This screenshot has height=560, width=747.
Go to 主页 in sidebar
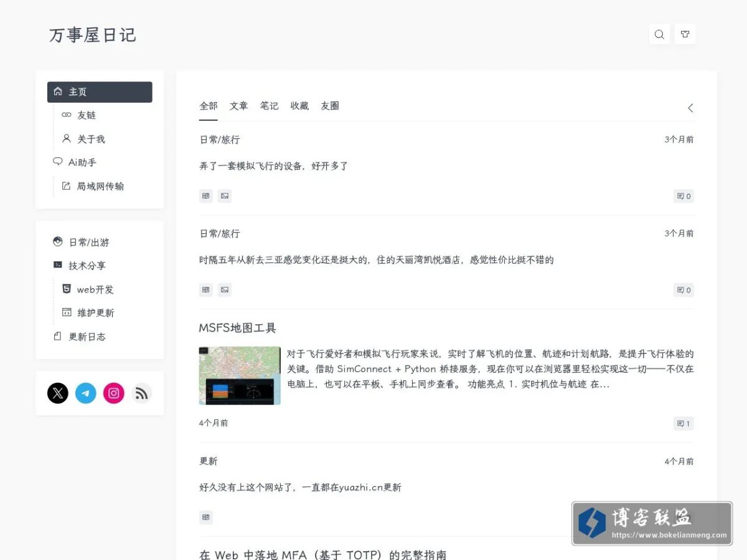tap(100, 92)
